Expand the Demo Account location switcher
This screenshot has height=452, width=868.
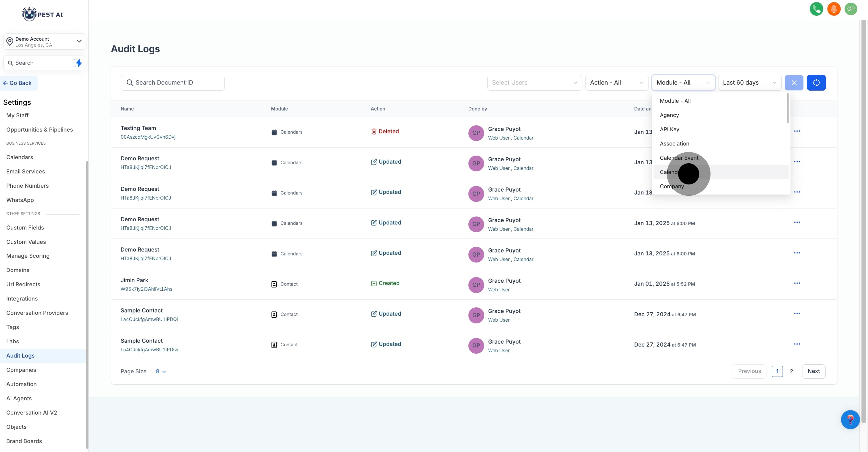click(44, 42)
